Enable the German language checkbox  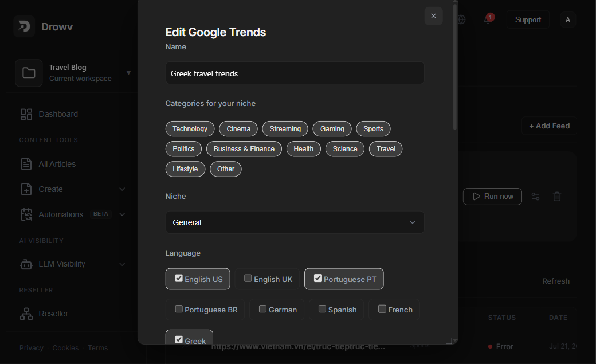click(262, 309)
